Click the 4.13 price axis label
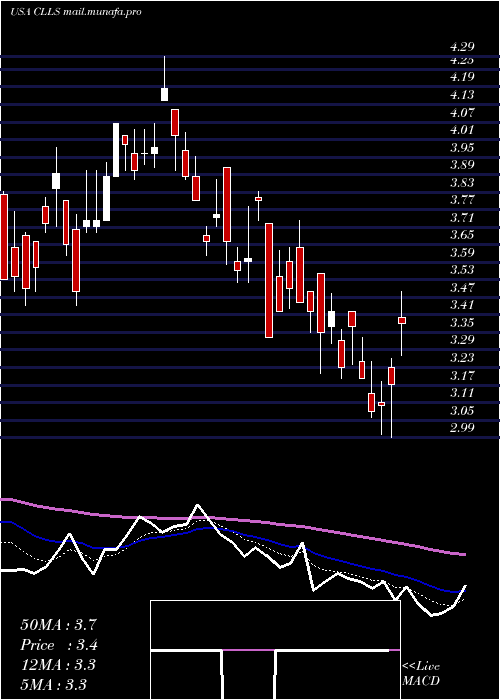The image size is (500, 700). pyautogui.click(x=462, y=95)
